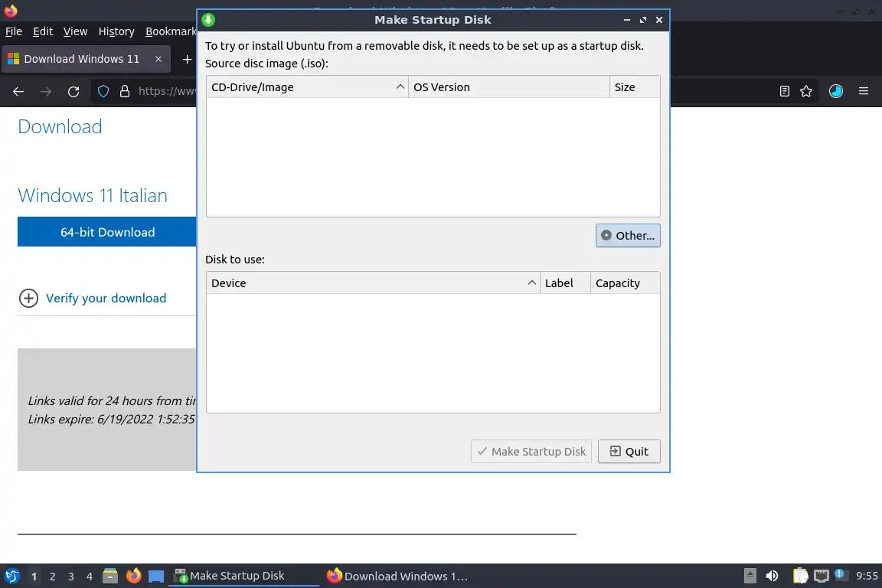Toggle Firefox reader view icon
Image resolution: width=882 pixels, height=588 pixels.
784,91
